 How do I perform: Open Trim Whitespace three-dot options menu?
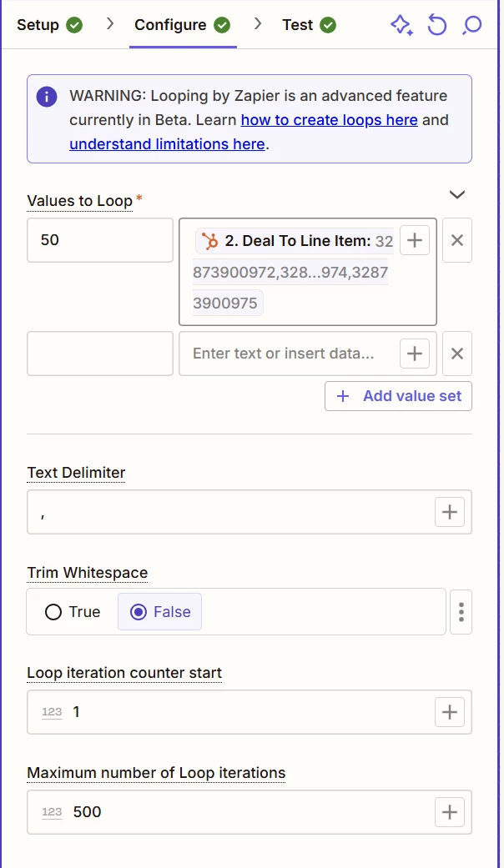tap(461, 612)
